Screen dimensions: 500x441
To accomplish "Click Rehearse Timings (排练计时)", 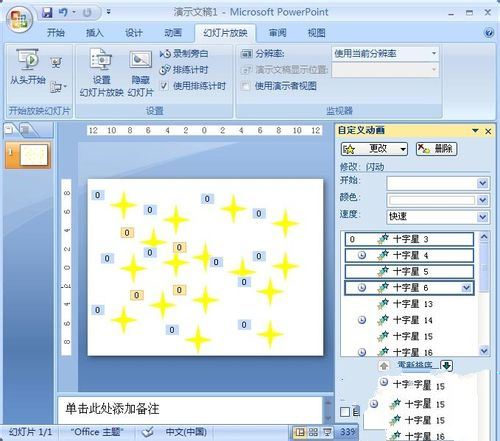I will [184, 70].
